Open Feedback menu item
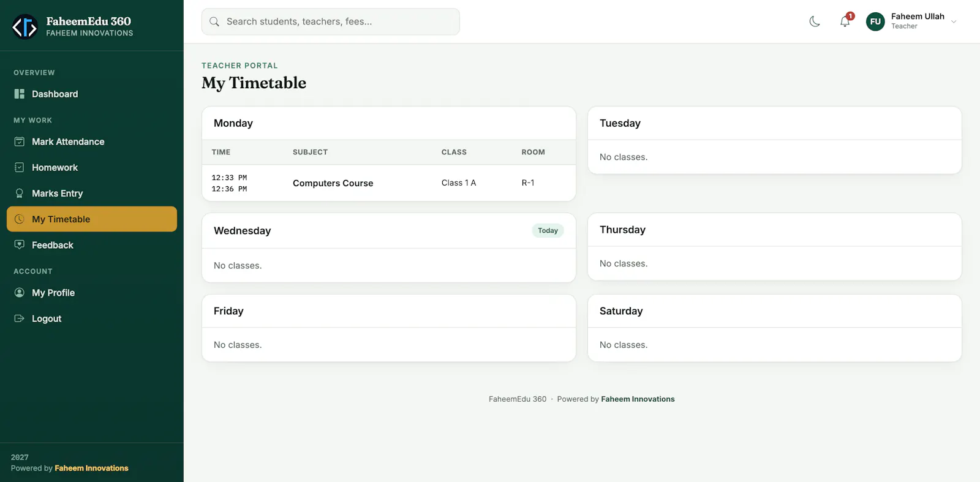The height and width of the screenshot is (482, 980). (92, 244)
